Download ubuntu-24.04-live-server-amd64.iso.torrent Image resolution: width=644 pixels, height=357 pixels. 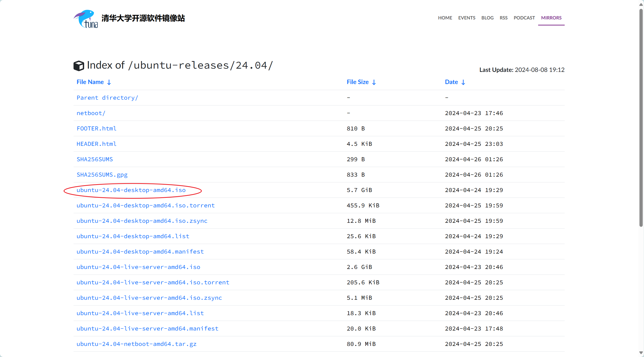coord(153,282)
